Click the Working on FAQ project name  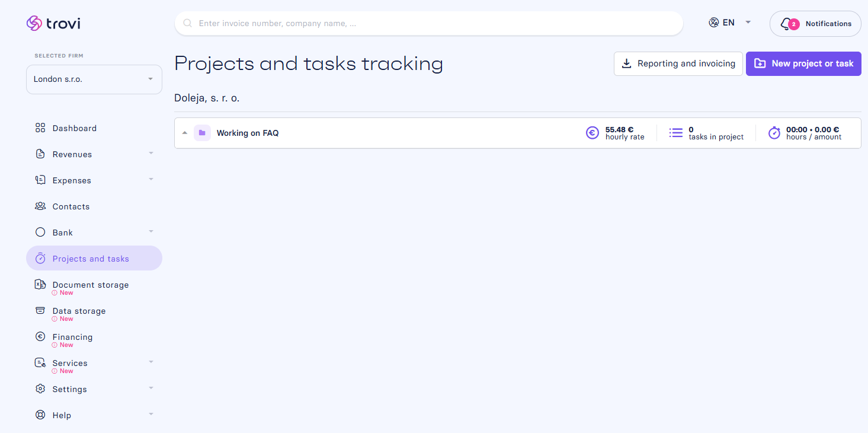248,133
